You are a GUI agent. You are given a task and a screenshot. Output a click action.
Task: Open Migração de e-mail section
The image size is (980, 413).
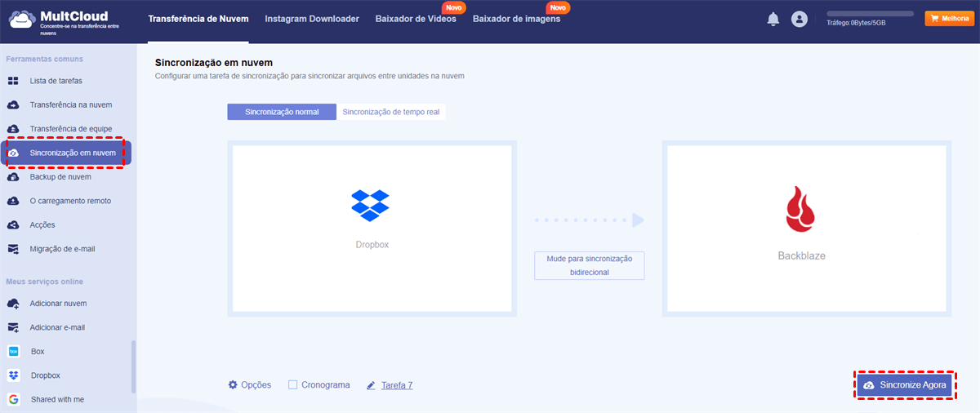(x=63, y=249)
